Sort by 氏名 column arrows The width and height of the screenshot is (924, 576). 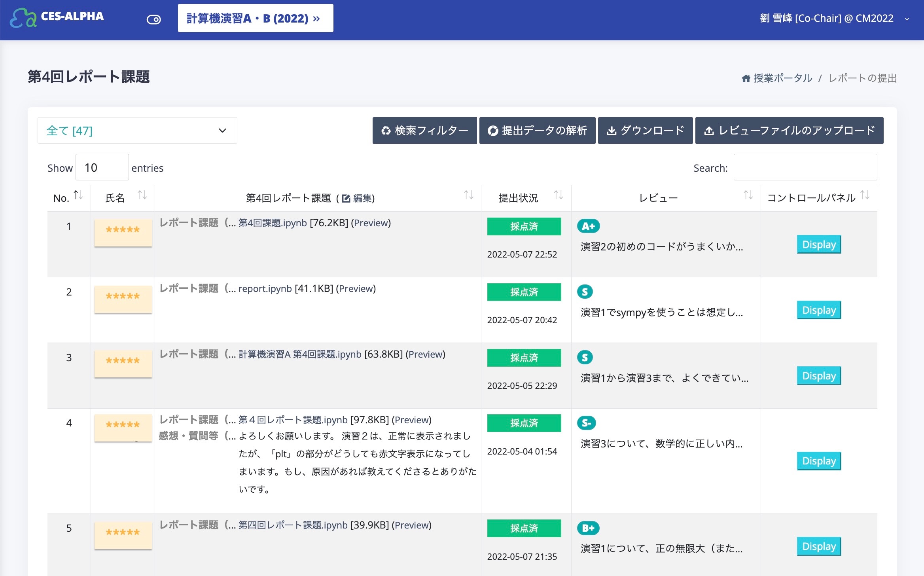pos(142,195)
